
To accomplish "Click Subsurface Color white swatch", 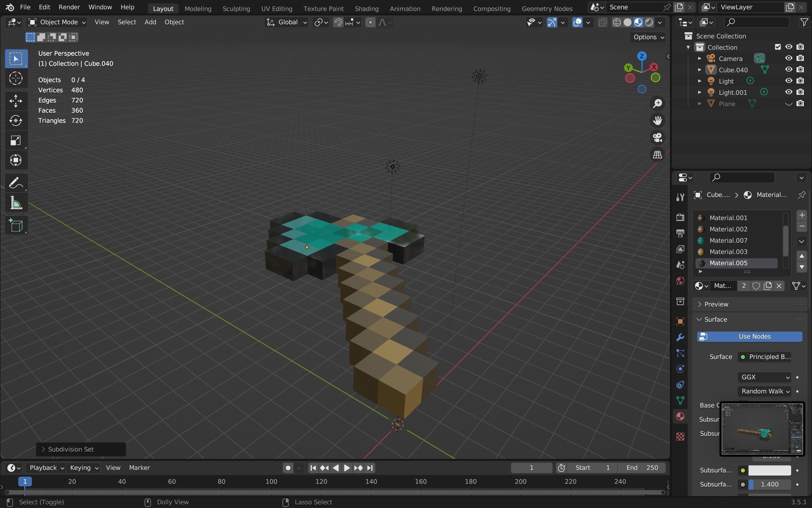I will (x=769, y=471).
